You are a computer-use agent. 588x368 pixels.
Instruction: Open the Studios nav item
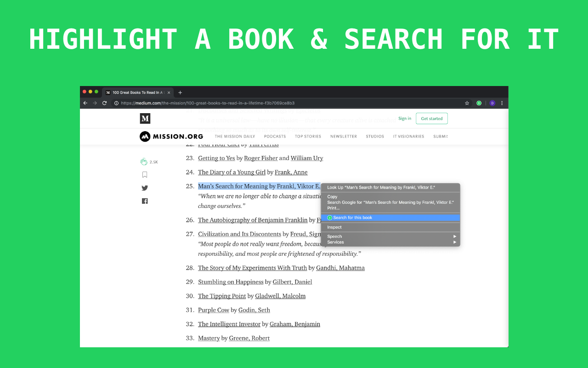coord(375,137)
